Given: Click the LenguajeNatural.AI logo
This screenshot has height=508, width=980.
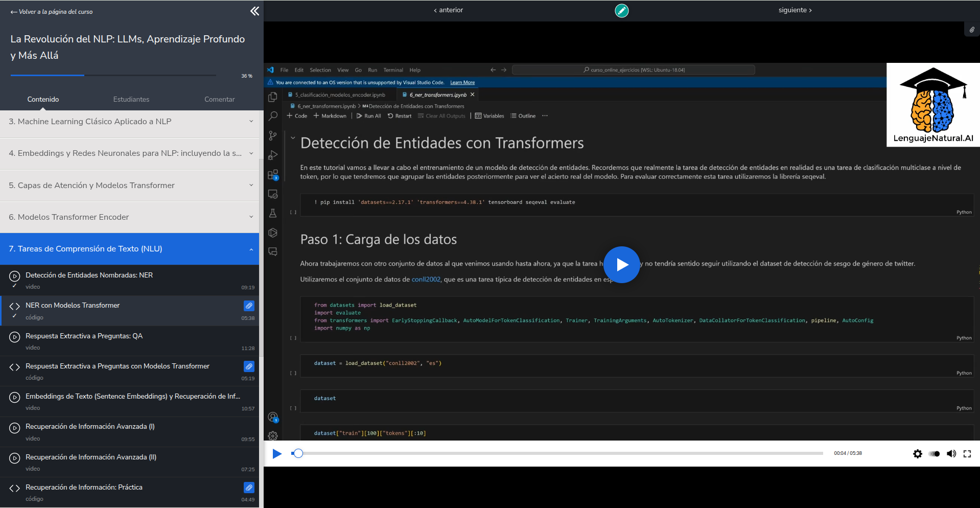Looking at the screenshot, I should (x=933, y=105).
